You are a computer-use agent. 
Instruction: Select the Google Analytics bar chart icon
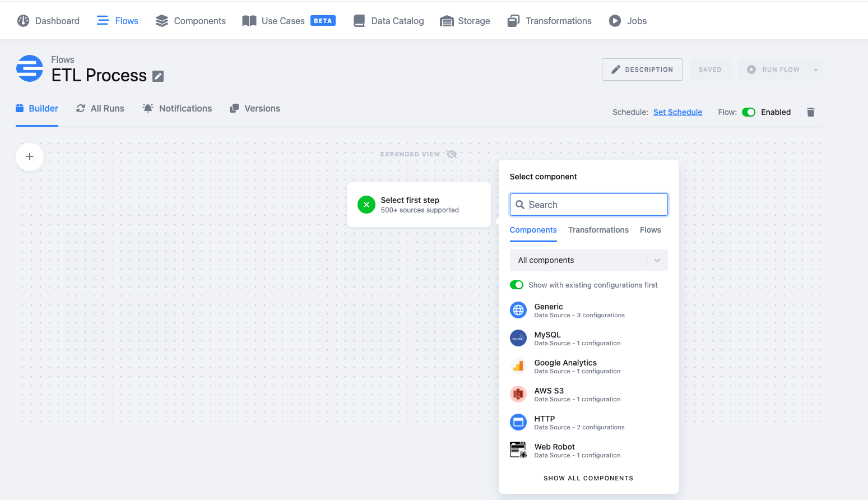[518, 366]
